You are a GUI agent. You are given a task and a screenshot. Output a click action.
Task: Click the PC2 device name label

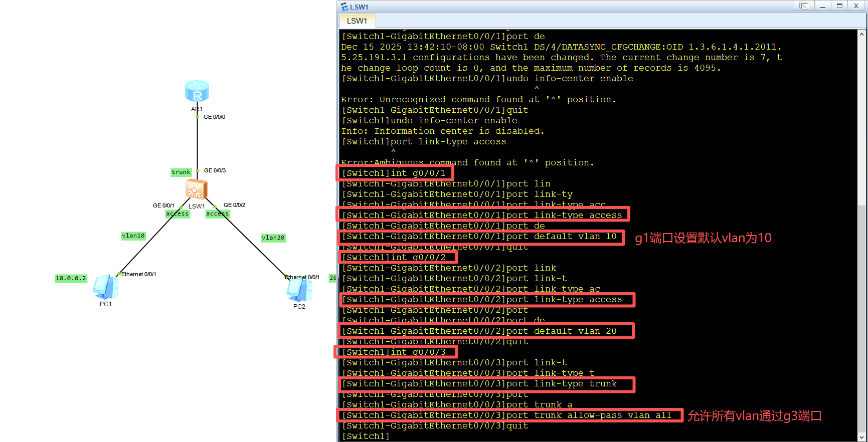pyautogui.click(x=299, y=307)
